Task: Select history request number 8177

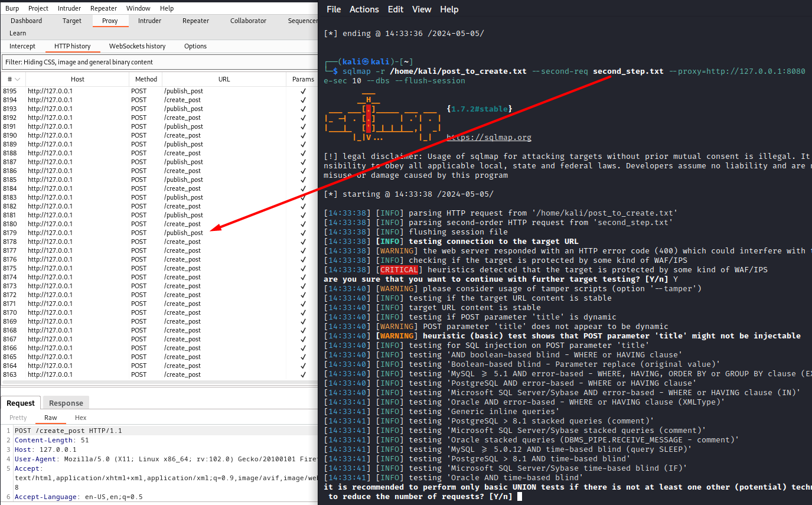Action: tap(159, 250)
